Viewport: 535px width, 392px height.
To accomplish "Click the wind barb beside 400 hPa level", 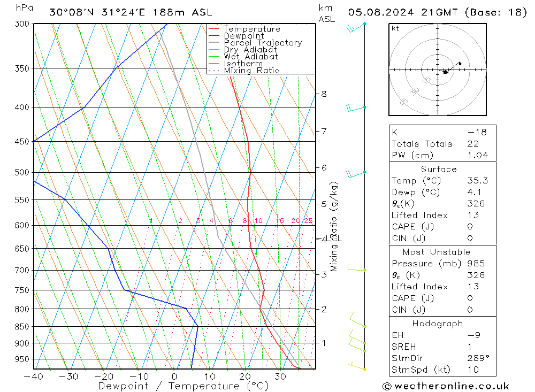I will point(356,109).
